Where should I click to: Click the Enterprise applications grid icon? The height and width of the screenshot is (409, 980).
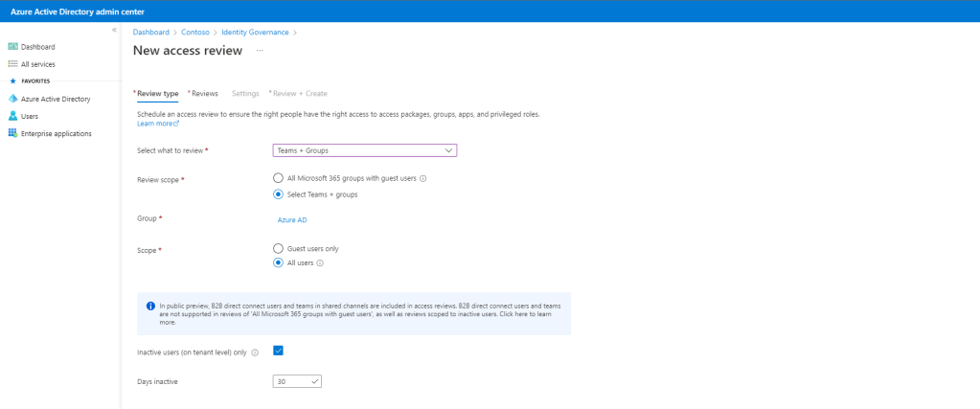(13, 133)
